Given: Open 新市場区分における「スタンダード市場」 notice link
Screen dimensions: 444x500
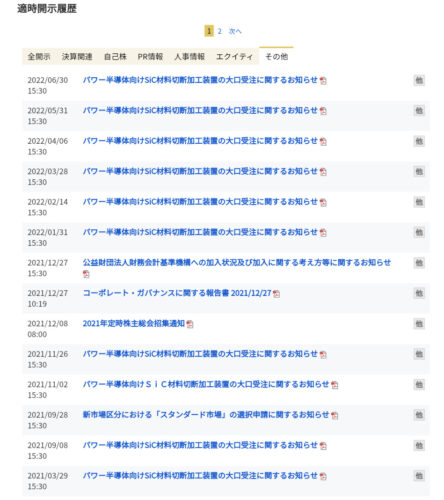Looking at the screenshot, I should point(206,415).
